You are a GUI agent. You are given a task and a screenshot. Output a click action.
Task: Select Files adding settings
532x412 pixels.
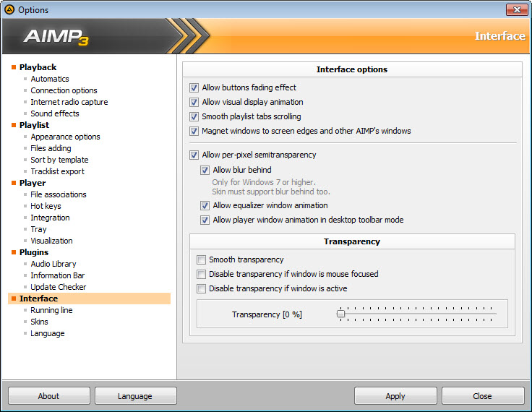coord(51,148)
